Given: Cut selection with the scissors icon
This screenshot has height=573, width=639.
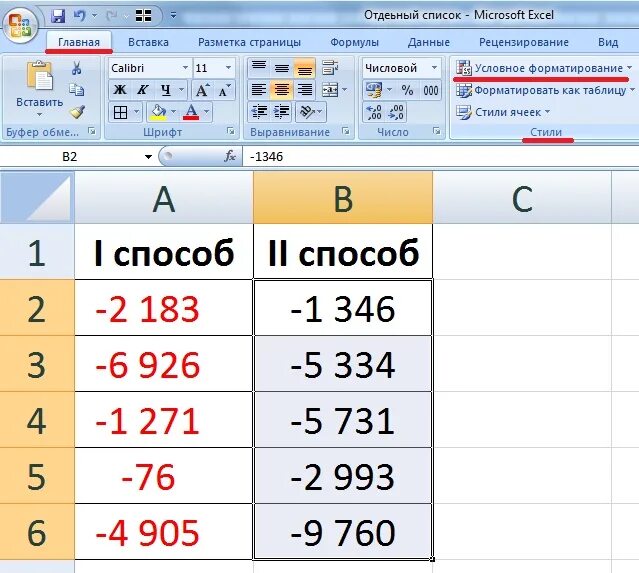Looking at the screenshot, I should click(76, 68).
